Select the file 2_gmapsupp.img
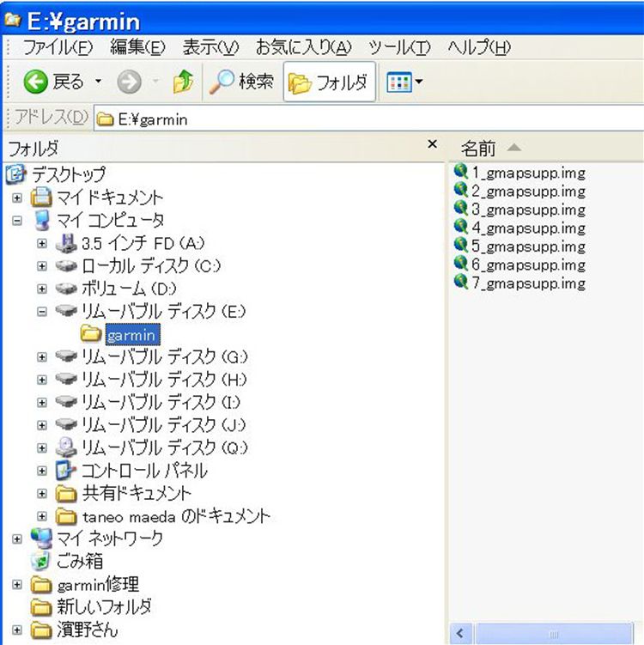 [528, 192]
